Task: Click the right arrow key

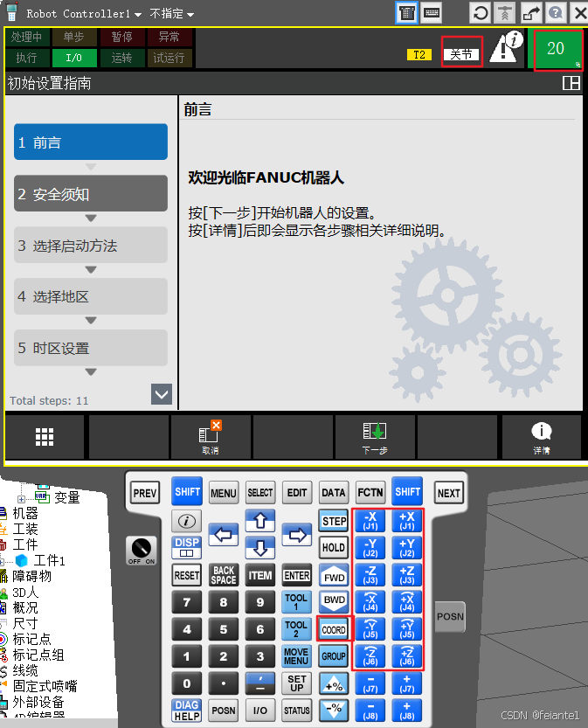Action: point(297,535)
